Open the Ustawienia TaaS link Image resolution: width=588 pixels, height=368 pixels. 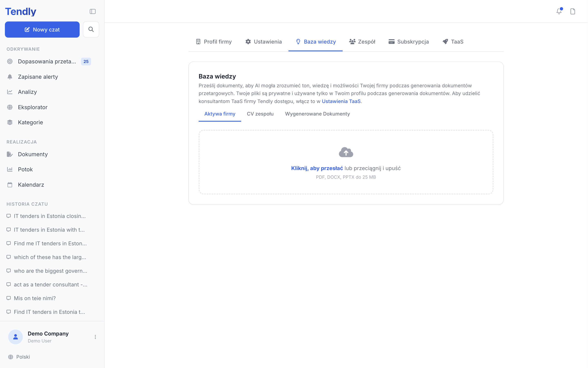click(341, 101)
